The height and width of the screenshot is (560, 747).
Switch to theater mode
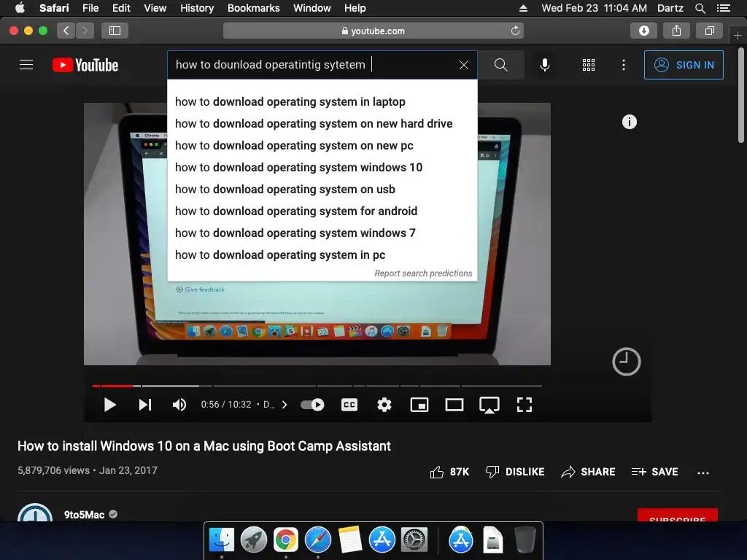click(454, 405)
